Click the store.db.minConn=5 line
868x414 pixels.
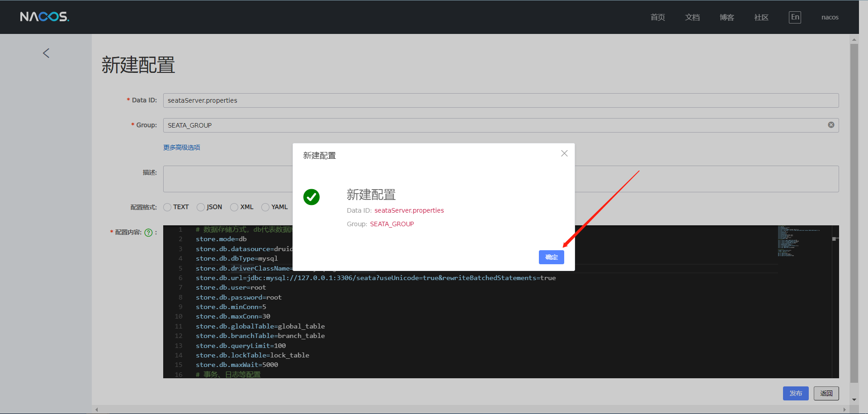point(231,307)
